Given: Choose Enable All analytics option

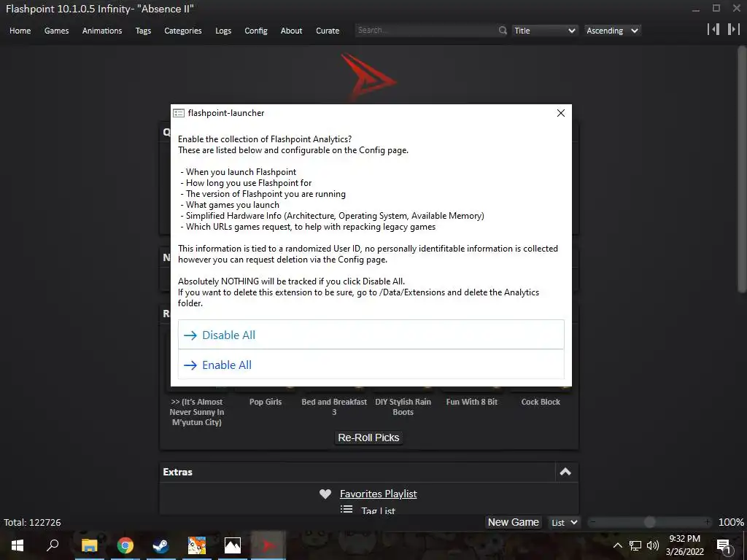Looking at the screenshot, I should pyautogui.click(x=371, y=365).
